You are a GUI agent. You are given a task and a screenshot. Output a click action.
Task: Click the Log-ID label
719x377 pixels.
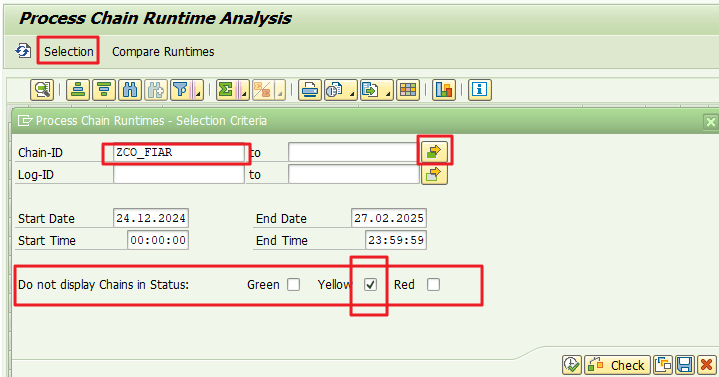pyautogui.click(x=36, y=175)
